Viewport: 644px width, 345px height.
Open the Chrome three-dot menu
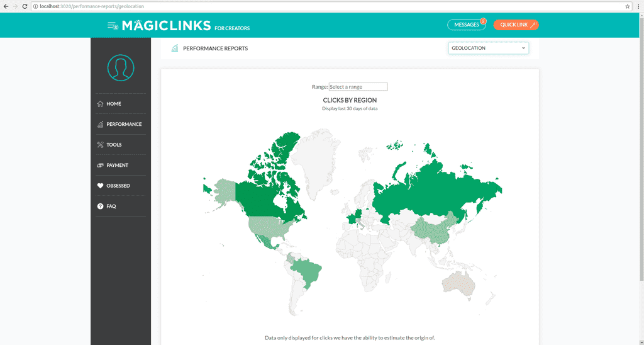tap(638, 6)
